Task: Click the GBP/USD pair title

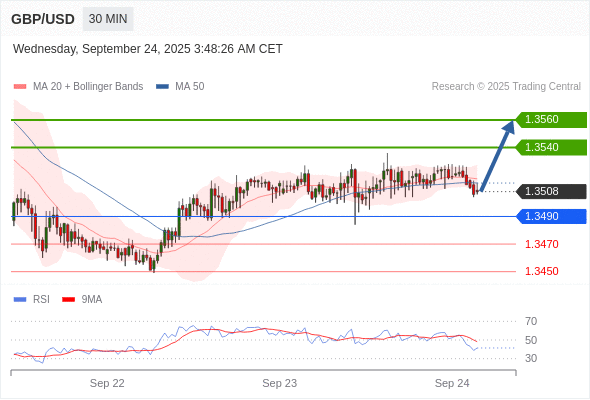Action: 43,19
